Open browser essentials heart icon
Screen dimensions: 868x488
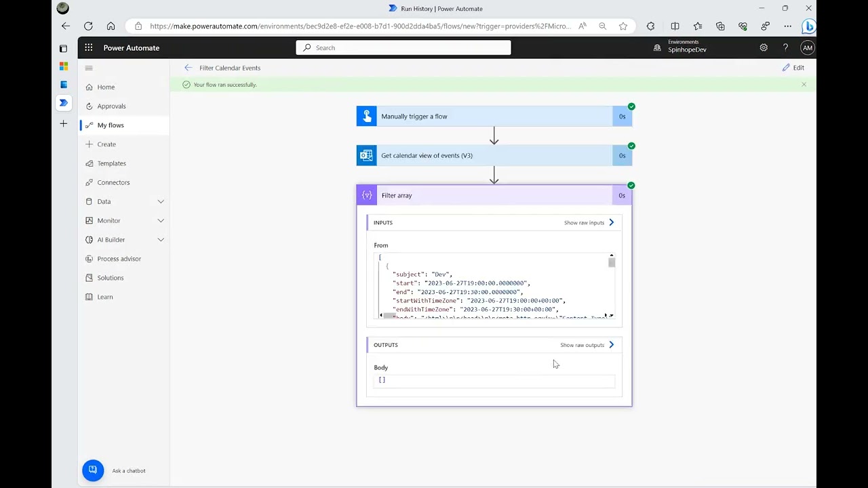(x=743, y=26)
